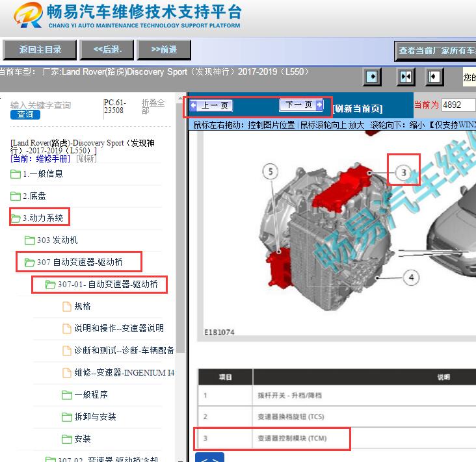This screenshot has height=462, width=476.
Task: Click document icon next to 规格
Action: click(67, 307)
